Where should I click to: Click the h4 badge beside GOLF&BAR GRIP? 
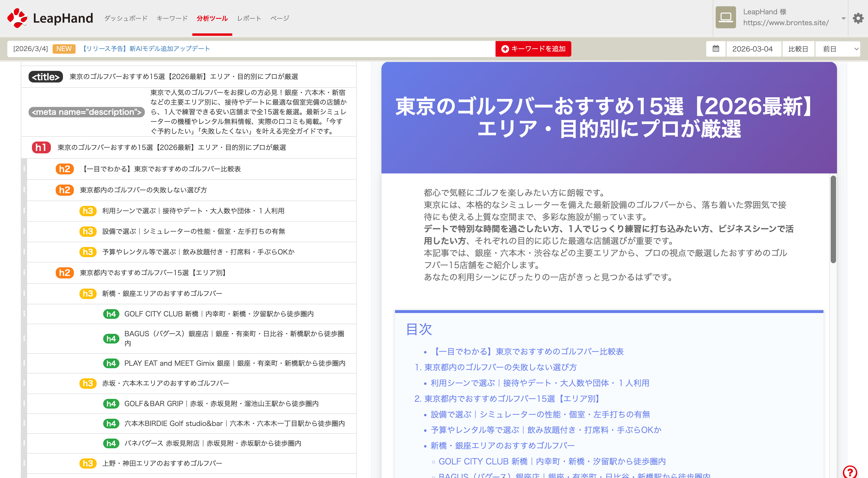[x=111, y=403]
